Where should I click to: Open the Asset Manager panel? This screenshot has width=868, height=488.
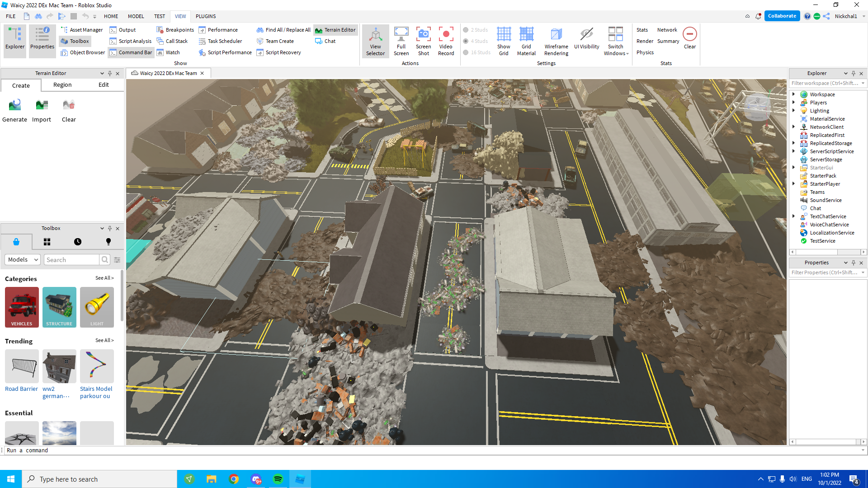click(82, 30)
